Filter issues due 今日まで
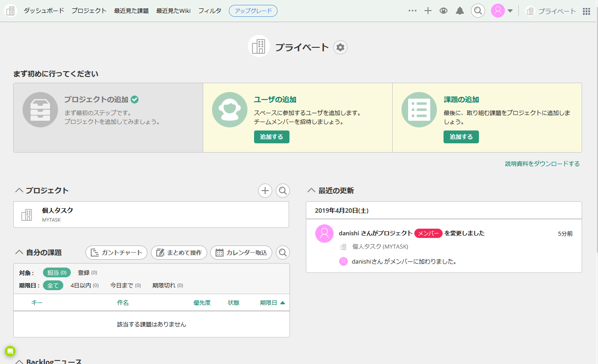 pyautogui.click(x=125, y=285)
